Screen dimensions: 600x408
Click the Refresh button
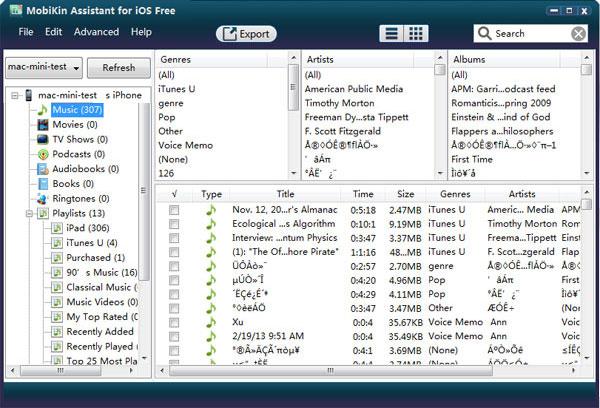(119, 68)
